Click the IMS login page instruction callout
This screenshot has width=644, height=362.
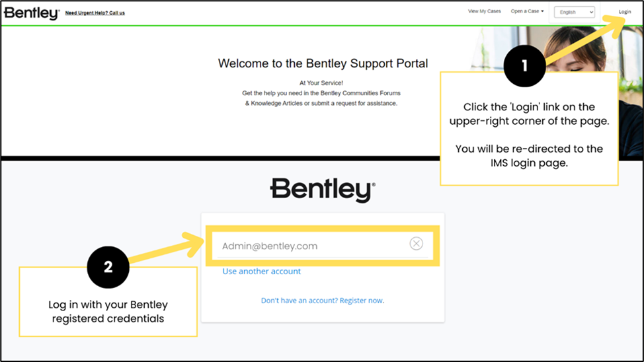(529, 135)
